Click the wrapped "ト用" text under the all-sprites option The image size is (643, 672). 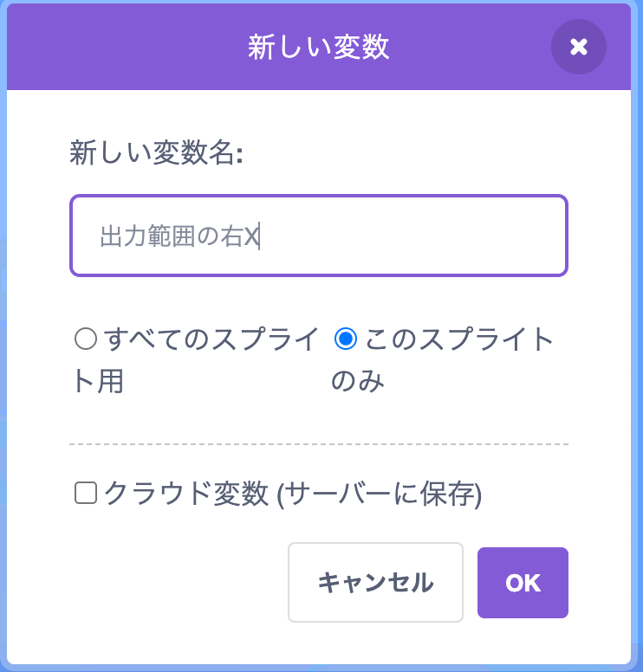98,381
